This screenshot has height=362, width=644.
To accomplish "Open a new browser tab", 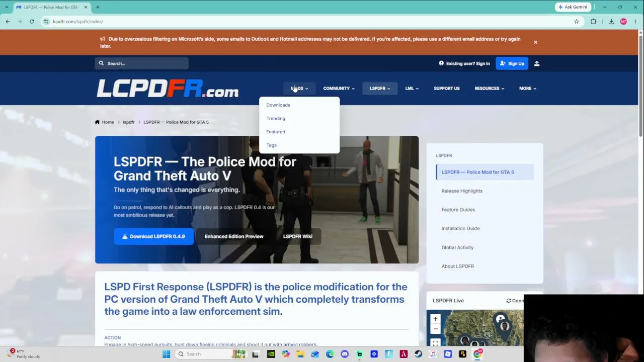I will pyautogui.click(x=98, y=7).
